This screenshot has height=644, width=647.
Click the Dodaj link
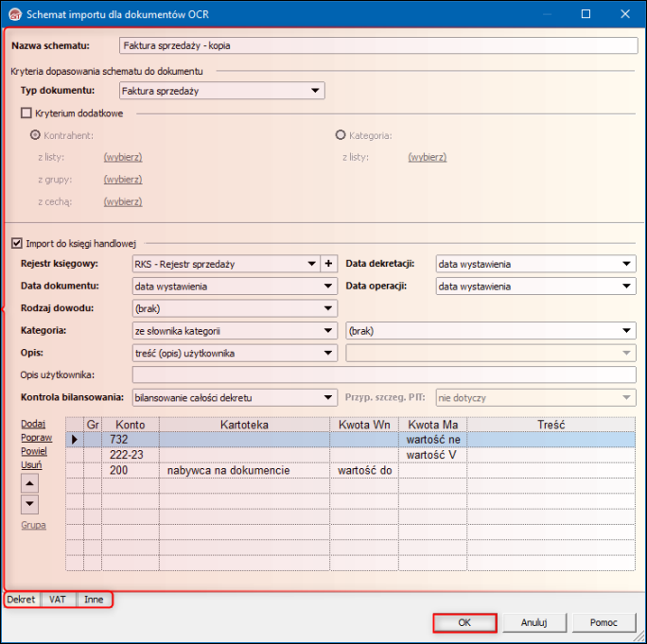(33, 424)
